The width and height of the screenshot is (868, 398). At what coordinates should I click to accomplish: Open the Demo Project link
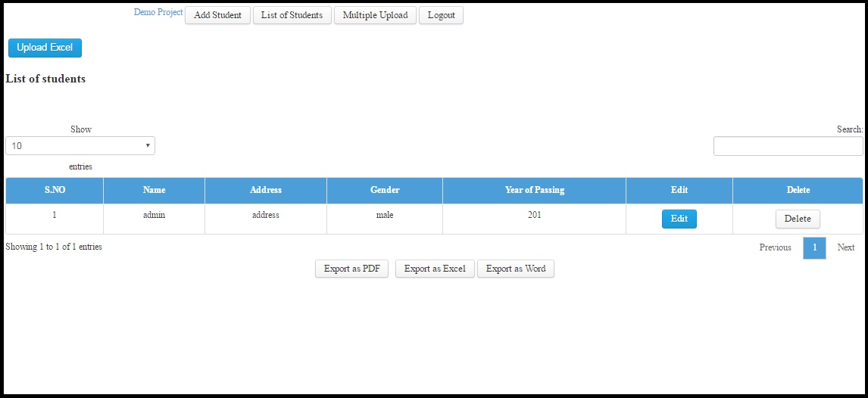pos(158,12)
